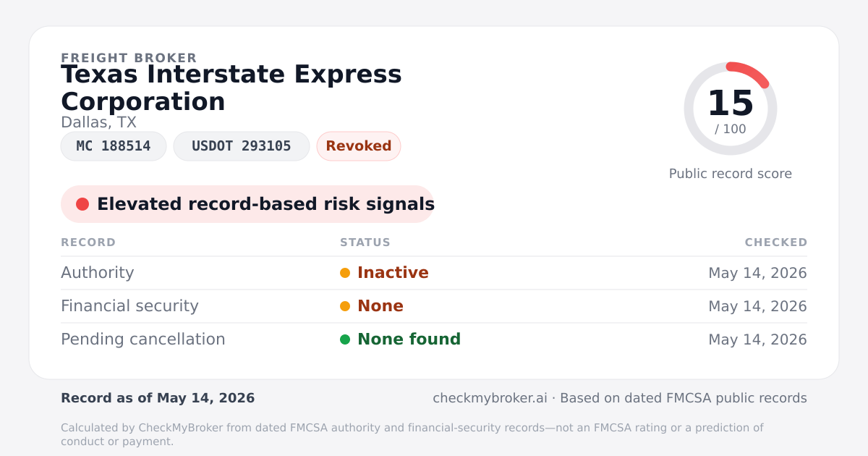The width and height of the screenshot is (868, 456).
Task: Select the USDOT 293105 badge
Action: (242, 146)
